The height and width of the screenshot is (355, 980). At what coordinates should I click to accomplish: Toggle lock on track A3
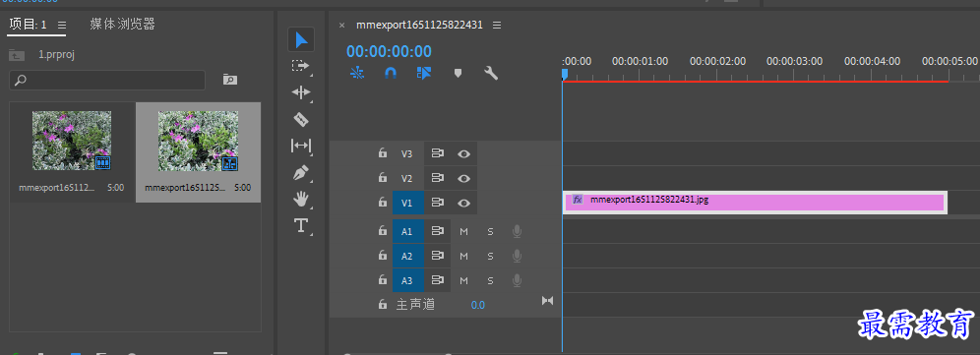382,280
